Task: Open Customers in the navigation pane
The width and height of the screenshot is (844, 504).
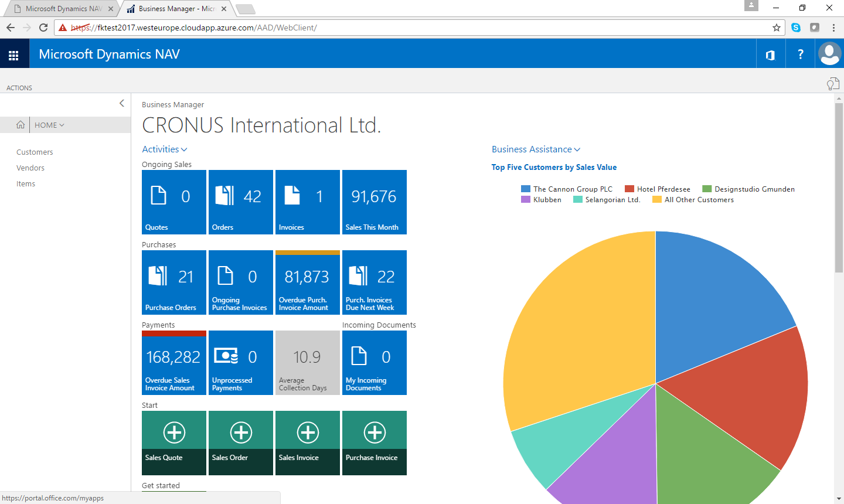Action: coord(35,152)
